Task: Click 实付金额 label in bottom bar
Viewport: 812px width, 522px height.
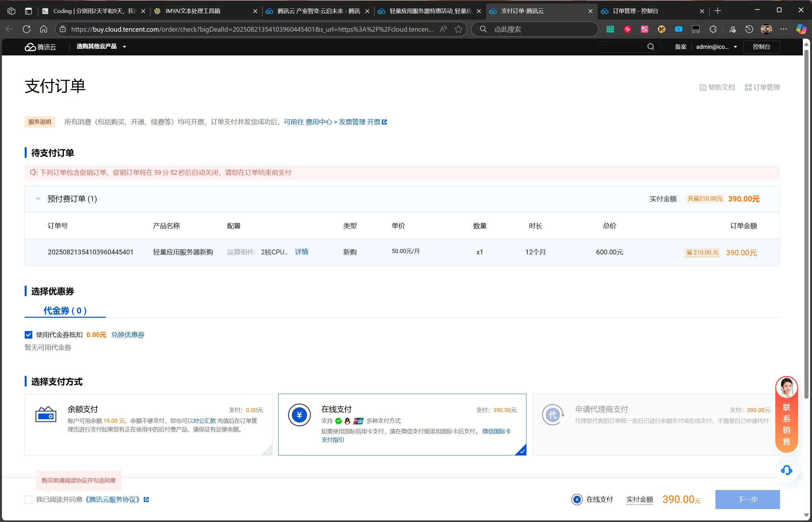Action: pos(639,499)
